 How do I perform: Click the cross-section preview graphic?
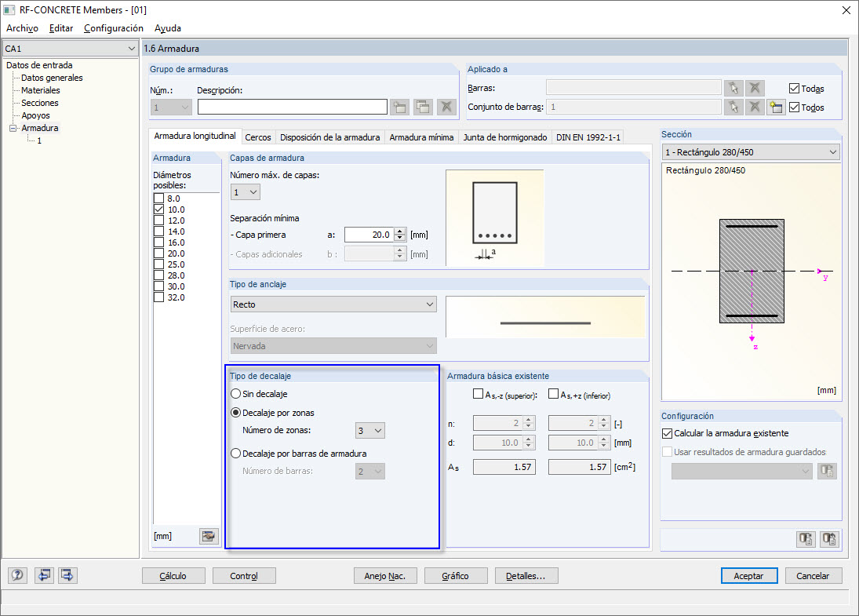click(x=751, y=282)
